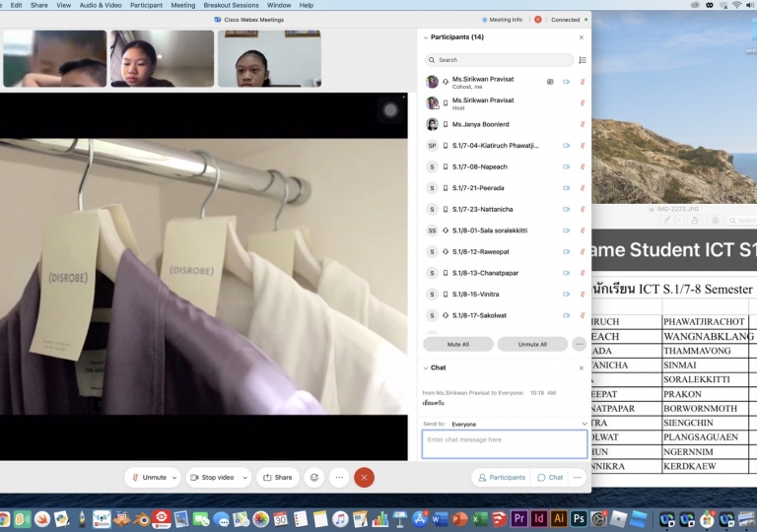
Task: Open the emoji reactions button
Action: click(314, 478)
